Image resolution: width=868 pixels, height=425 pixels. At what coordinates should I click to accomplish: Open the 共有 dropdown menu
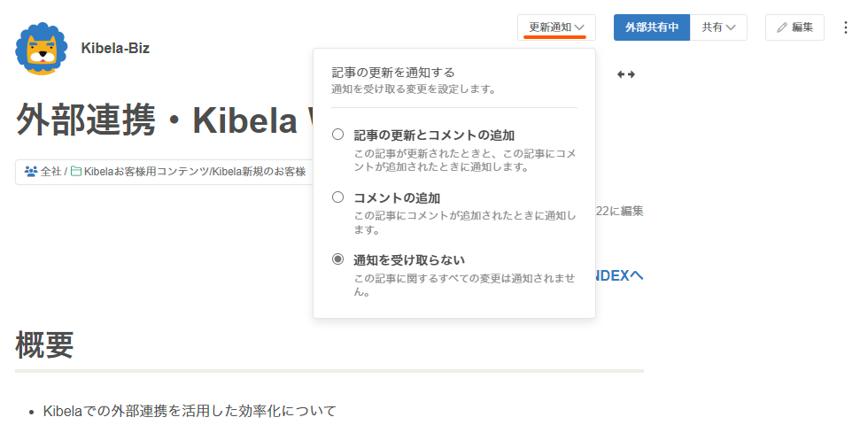click(x=718, y=27)
